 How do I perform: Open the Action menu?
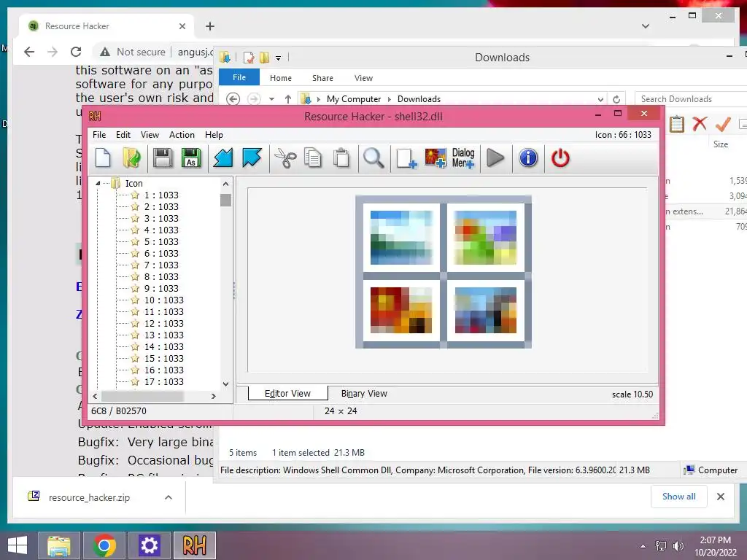(182, 135)
